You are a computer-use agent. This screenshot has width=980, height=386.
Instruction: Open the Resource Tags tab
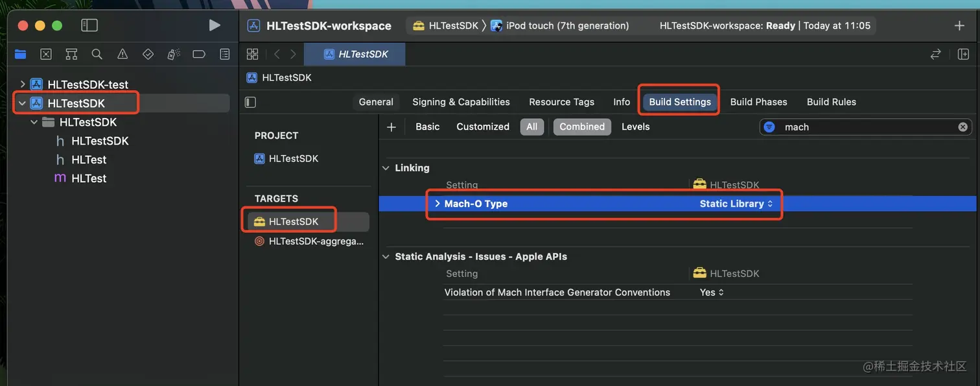pyautogui.click(x=561, y=102)
